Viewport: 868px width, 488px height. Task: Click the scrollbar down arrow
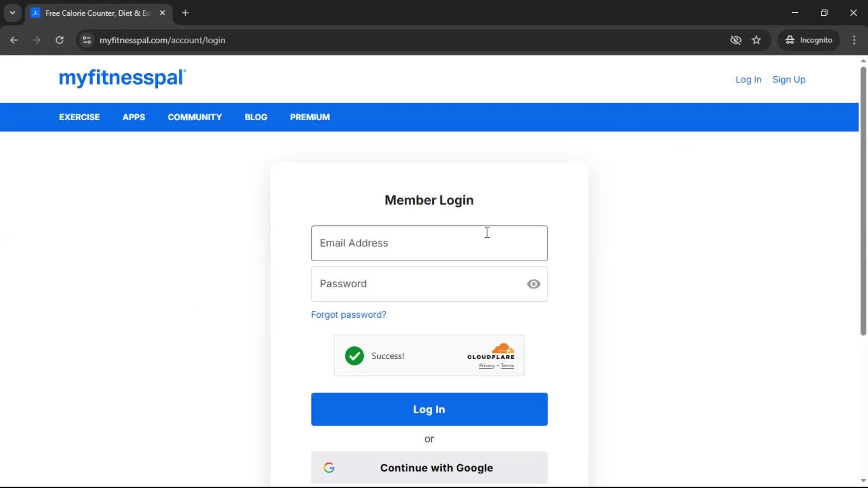863,481
